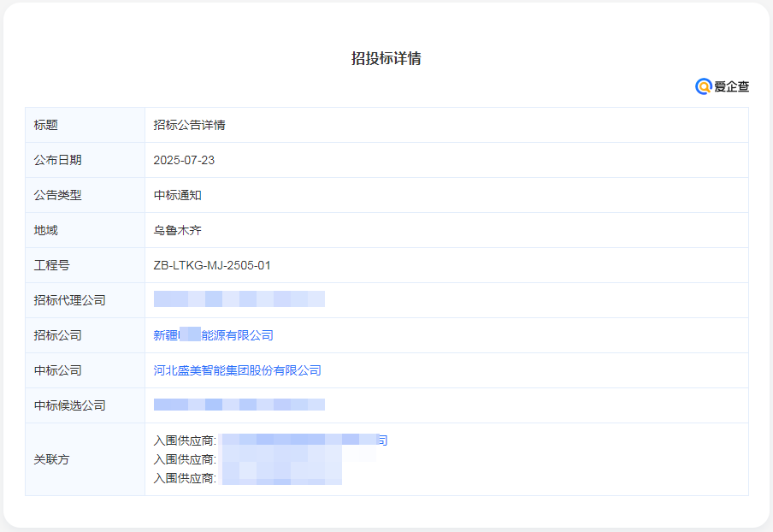
Task: Open the third 入围供应商 entry
Action: point(280,477)
